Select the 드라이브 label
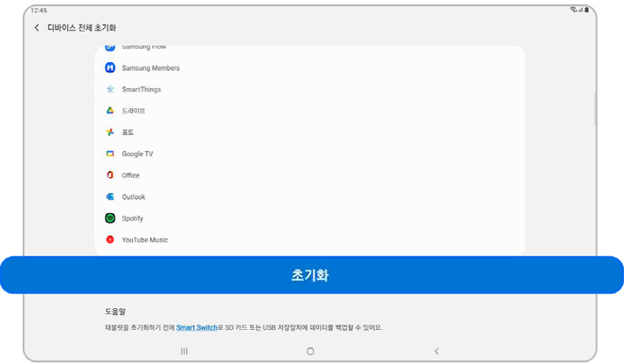Screen dimensions: 624x364 click(x=134, y=111)
